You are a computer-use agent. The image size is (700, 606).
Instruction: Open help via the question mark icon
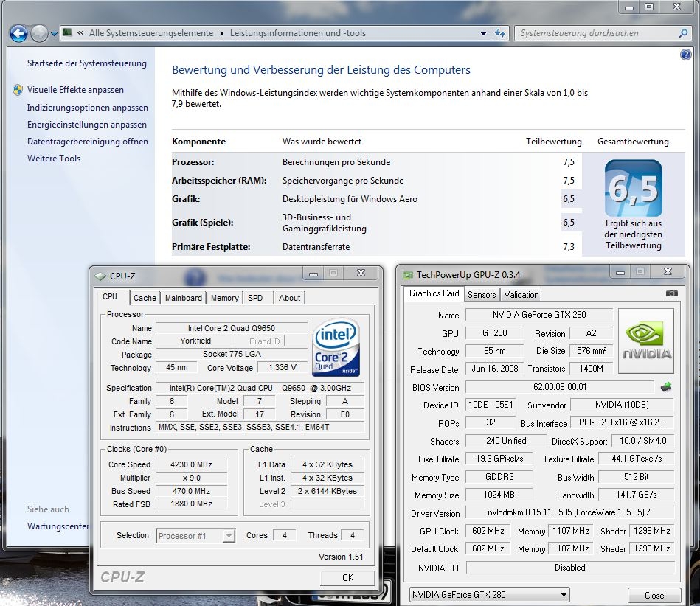(686, 55)
